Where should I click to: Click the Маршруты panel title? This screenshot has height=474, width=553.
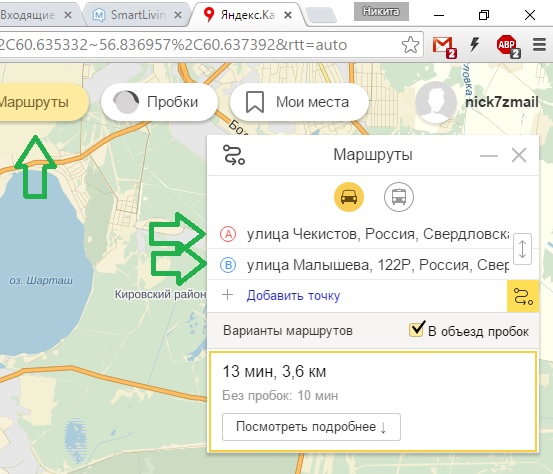pos(373,154)
